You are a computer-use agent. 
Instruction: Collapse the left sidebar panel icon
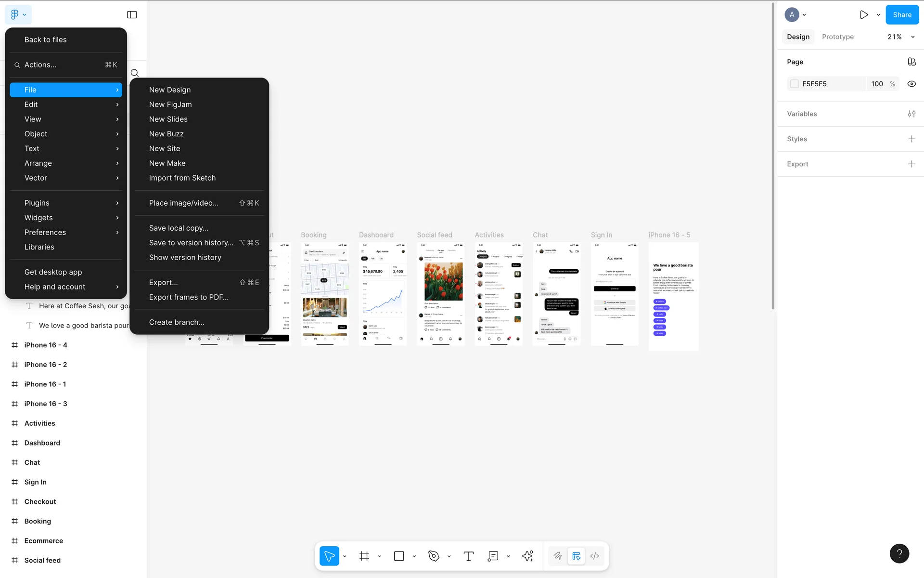point(132,15)
